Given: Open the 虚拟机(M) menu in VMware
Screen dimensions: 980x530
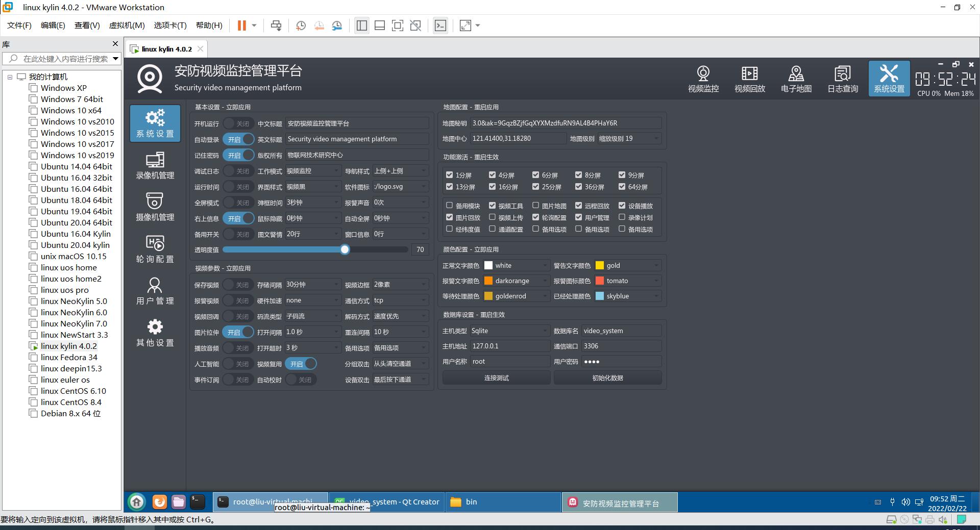Looking at the screenshot, I should tap(127, 26).
